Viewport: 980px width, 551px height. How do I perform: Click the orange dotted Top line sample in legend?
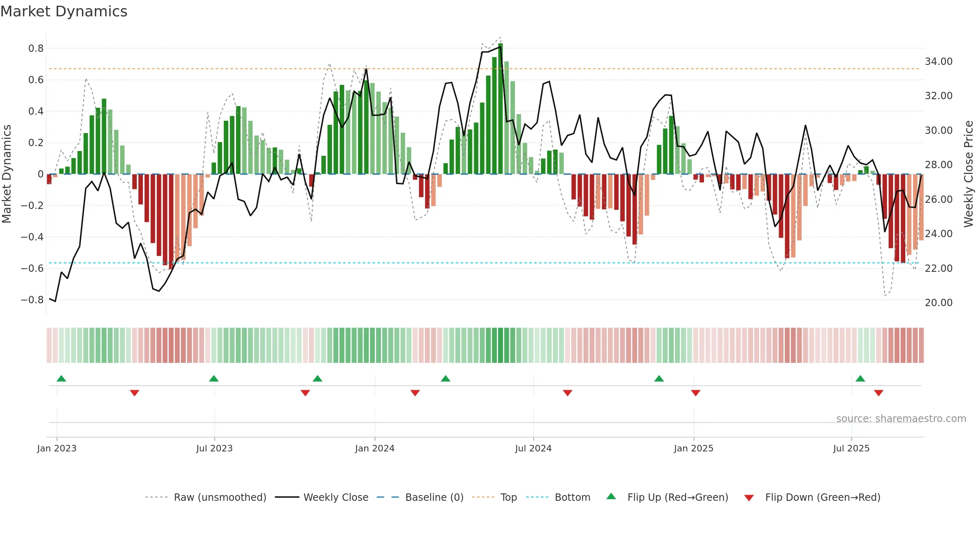(x=483, y=497)
